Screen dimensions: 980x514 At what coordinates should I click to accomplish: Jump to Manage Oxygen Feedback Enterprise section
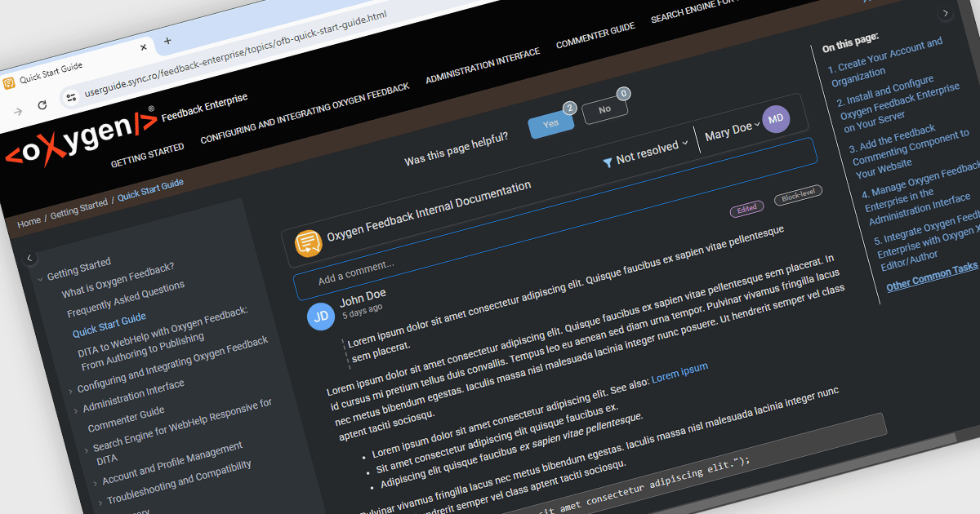[x=920, y=194]
